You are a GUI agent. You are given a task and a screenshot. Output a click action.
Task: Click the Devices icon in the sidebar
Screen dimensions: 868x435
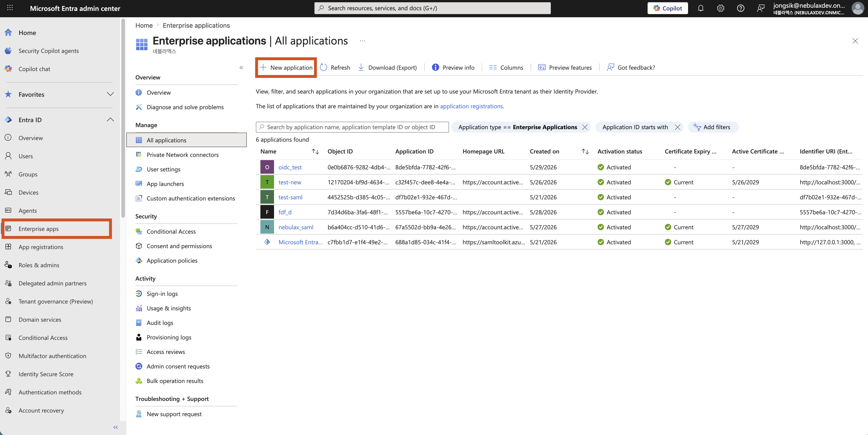(8, 192)
